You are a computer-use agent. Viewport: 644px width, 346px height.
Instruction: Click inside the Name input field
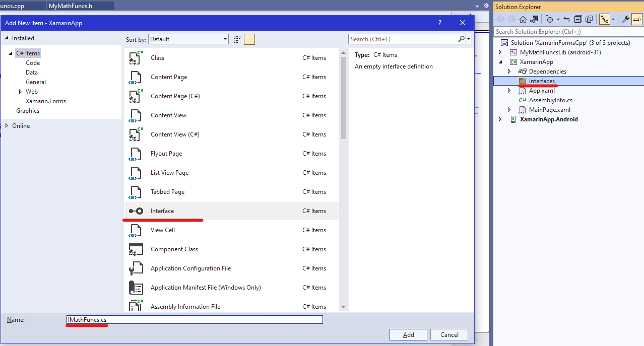coord(194,319)
